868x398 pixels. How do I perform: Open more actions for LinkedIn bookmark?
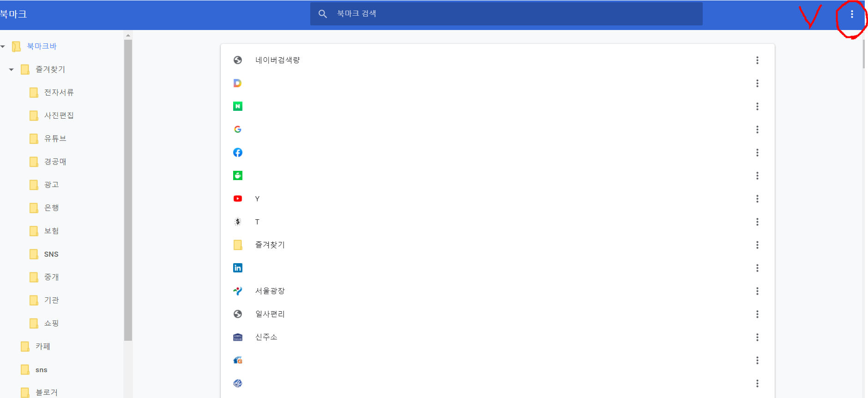[757, 268]
